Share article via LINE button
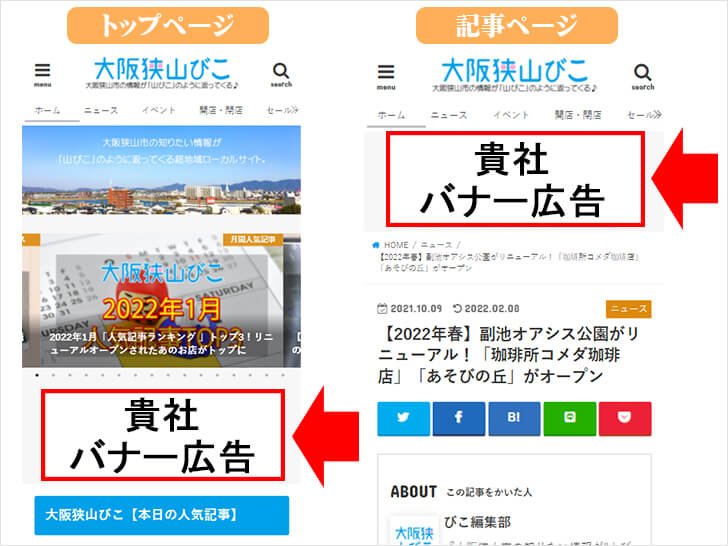The width and height of the screenshot is (728, 546). point(569,418)
